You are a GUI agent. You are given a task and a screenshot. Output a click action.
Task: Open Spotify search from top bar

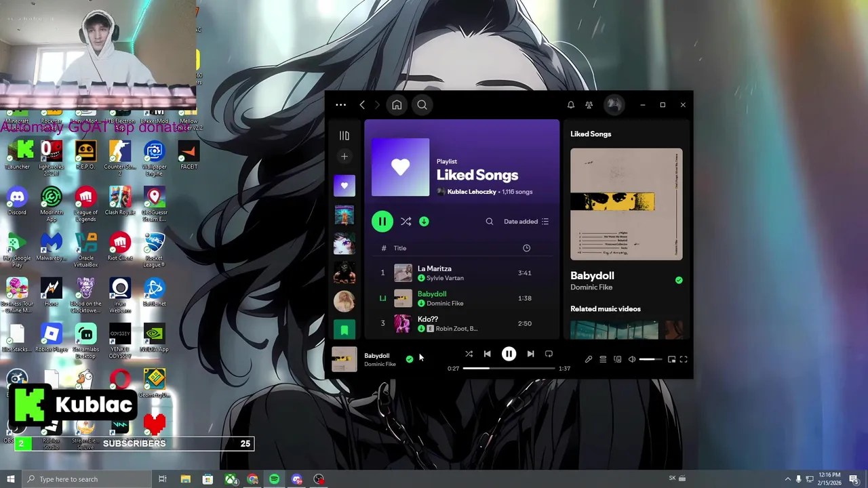(422, 105)
